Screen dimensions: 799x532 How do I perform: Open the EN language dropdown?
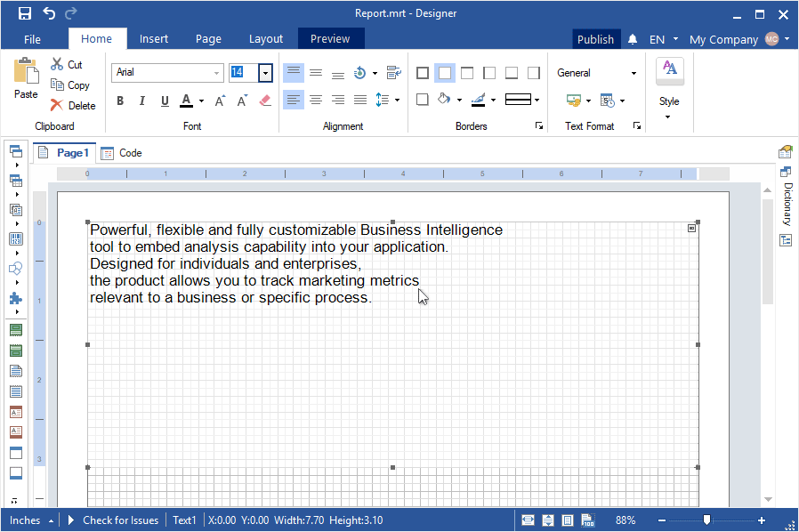(663, 39)
